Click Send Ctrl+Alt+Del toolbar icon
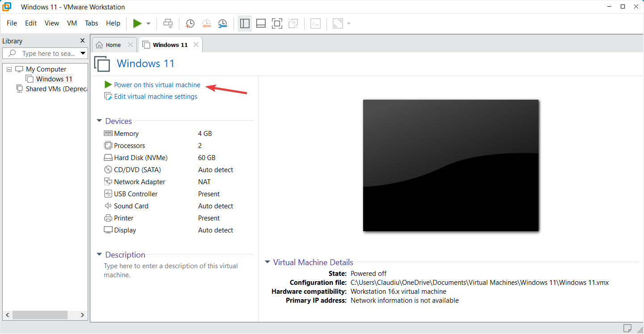Image resolution: width=644 pixels, height=334 pixels. [x=168, y=23]
